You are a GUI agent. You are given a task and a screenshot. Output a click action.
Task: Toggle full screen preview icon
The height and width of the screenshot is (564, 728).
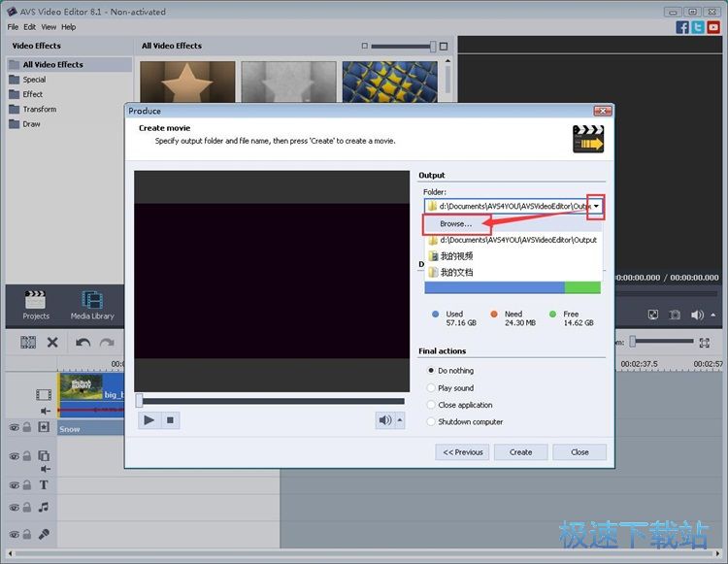click(653, 315)
